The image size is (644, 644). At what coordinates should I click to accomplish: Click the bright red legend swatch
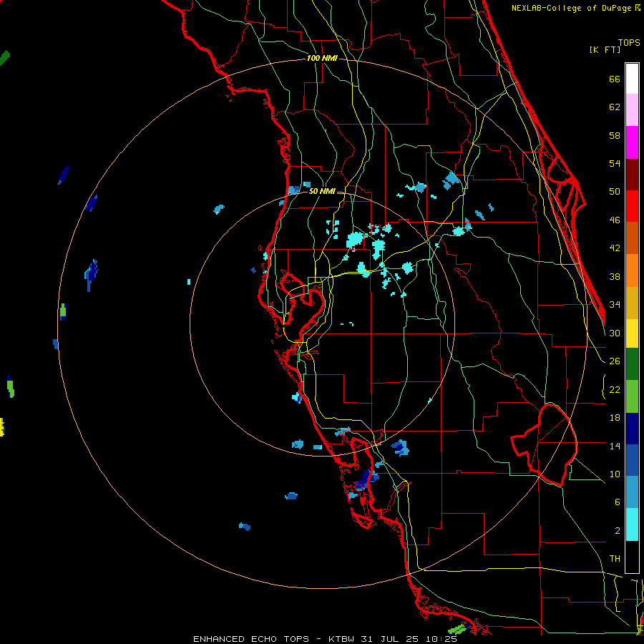[632, 206]
